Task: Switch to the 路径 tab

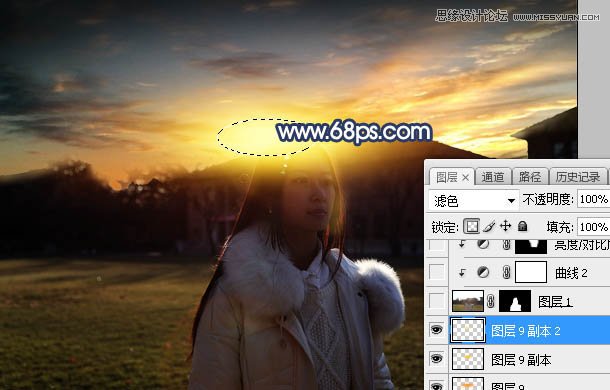Action: coord(530,177)
